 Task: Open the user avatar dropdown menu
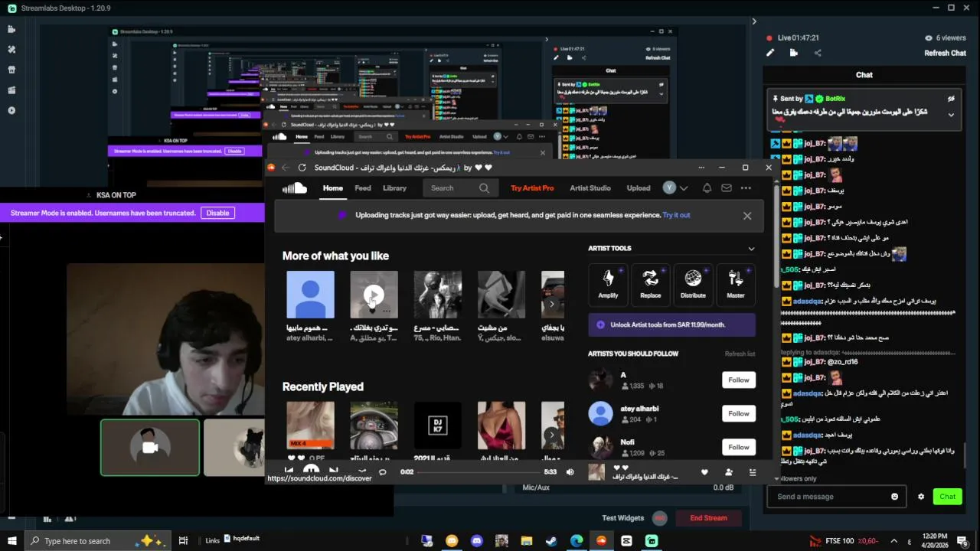click(675, 188)
